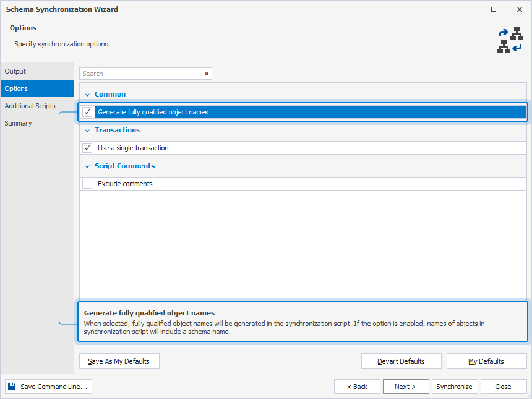Uncheck Generate fully qualified object names
532x399 pixels.
click(x=87, y=112)
